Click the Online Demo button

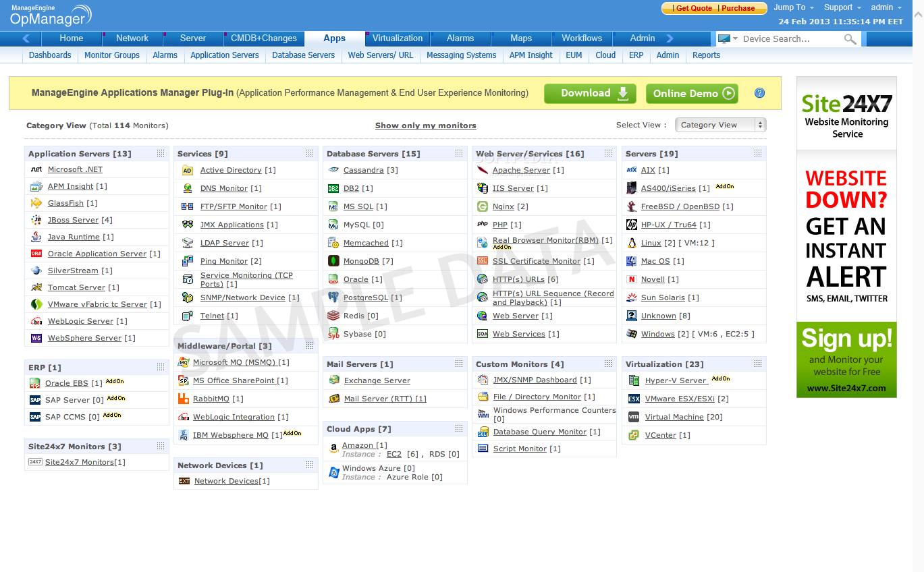pos(692,93)
